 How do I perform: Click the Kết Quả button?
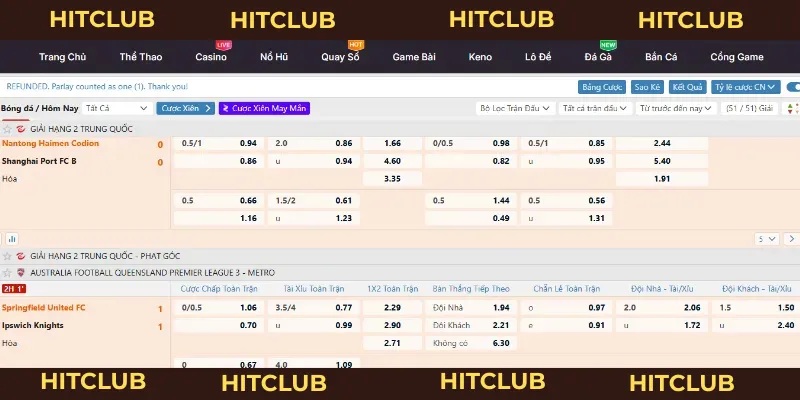pyautogui.click(x=687, y=87)
